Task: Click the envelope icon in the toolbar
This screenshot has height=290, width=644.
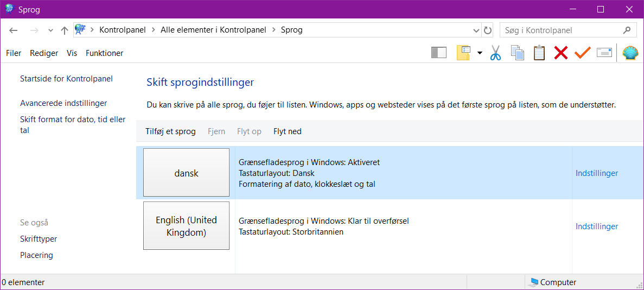Action: [604, 53]
